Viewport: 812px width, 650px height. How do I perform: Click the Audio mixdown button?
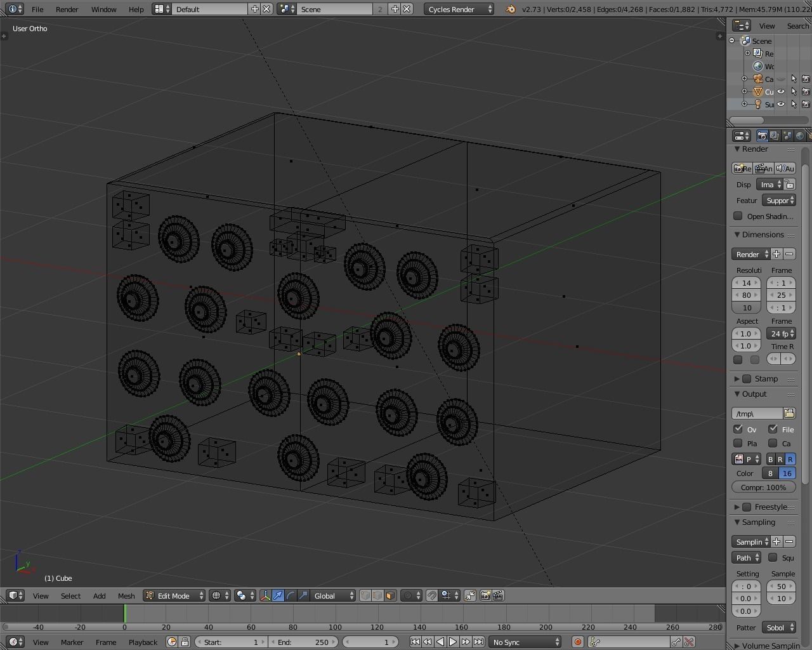(785, 168)
